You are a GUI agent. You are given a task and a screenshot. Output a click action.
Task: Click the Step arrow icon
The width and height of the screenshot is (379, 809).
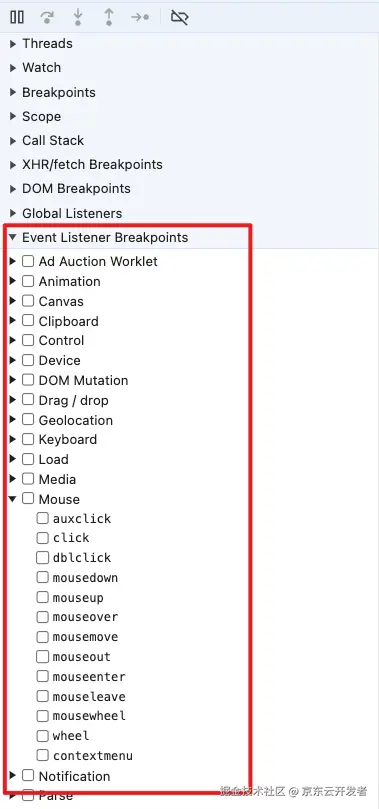[140, 18]
